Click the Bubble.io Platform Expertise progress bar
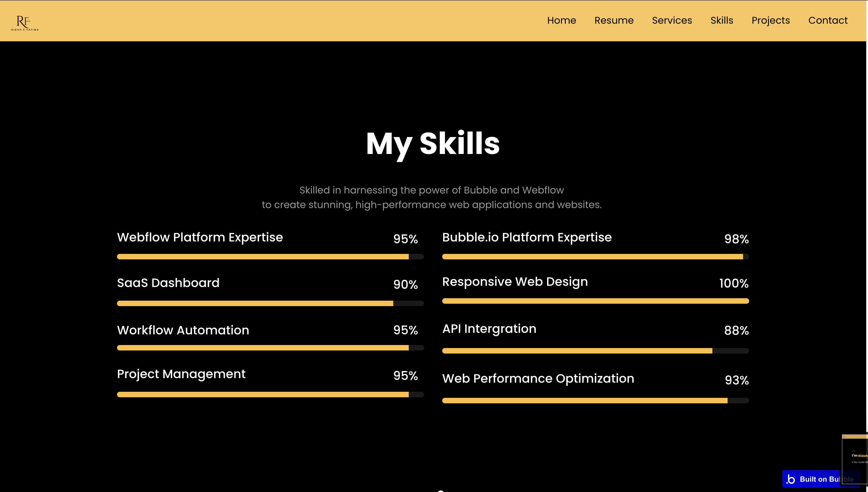The width and height of the screenshot is (868, 492). click(x=595, y=256)
